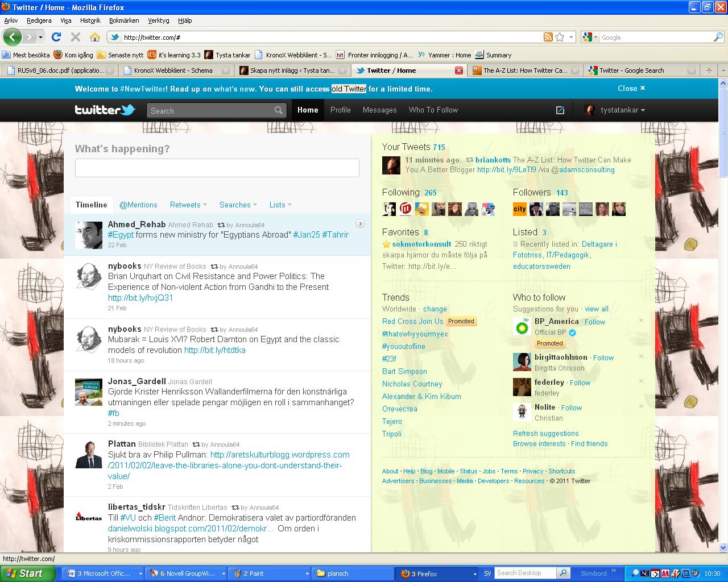Expand the Retweets dropdown tab
Screen dimensions: 728x582
click(x=188, y=205)
